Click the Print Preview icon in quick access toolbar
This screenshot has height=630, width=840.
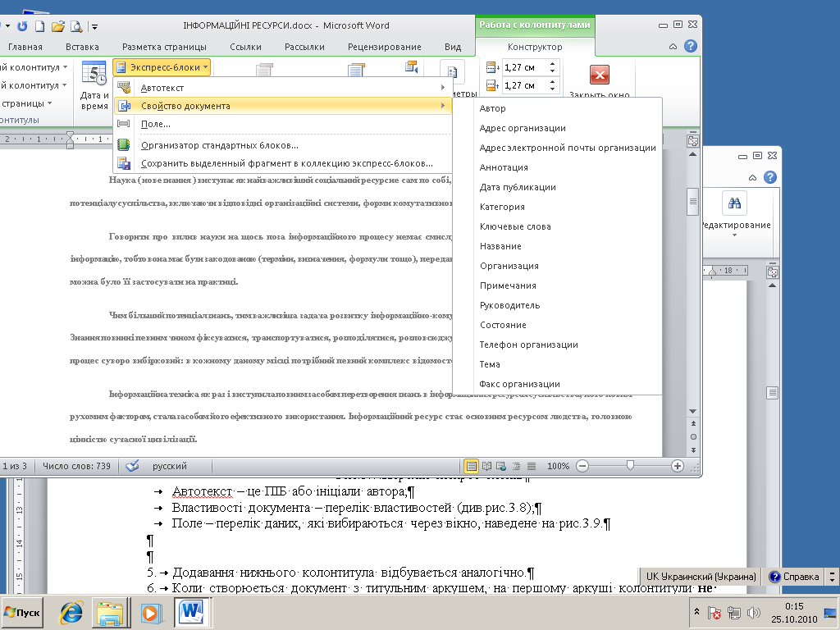pos(76,25)
